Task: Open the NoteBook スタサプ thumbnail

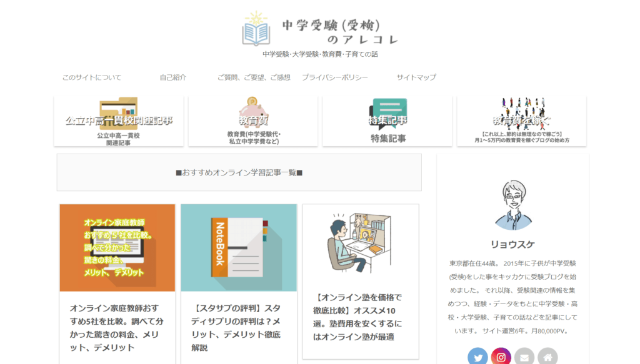Action: 239,248
